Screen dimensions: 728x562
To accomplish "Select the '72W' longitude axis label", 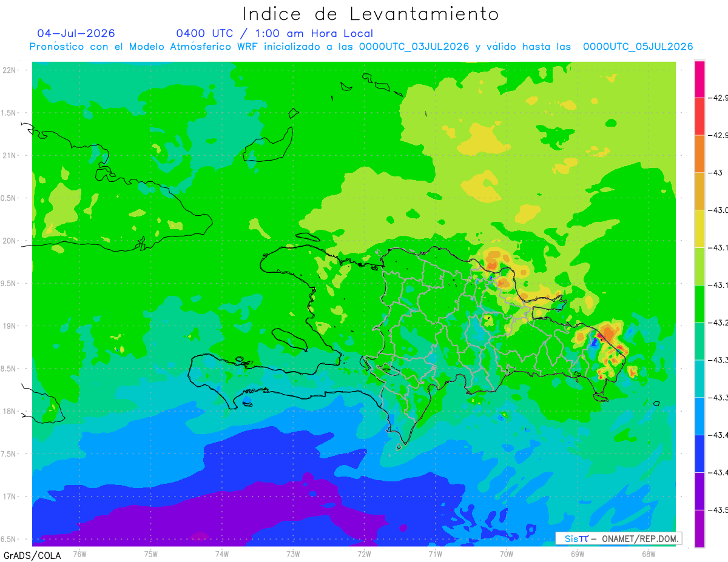I will click(364, 554).
